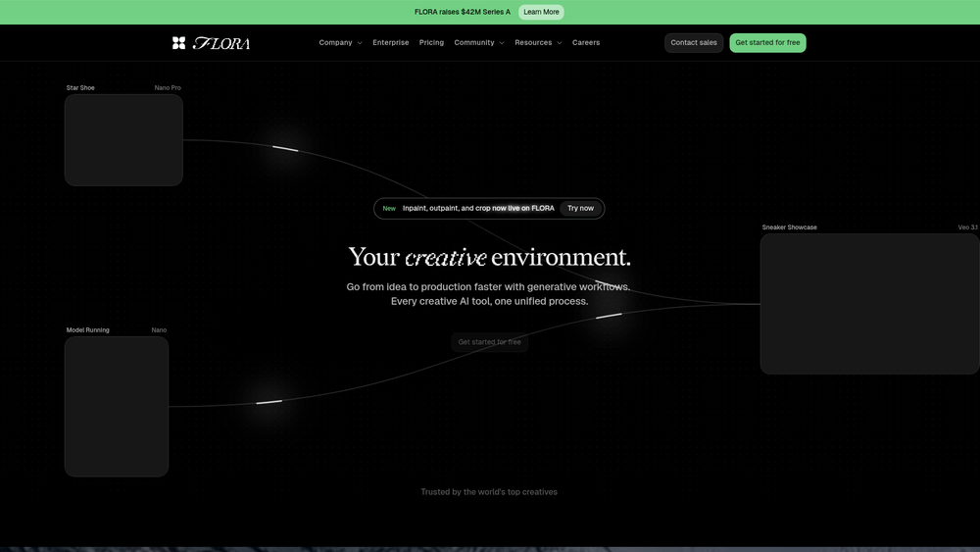
Task: Click the FLORA wordmark in the header
Action: point(221,43)
